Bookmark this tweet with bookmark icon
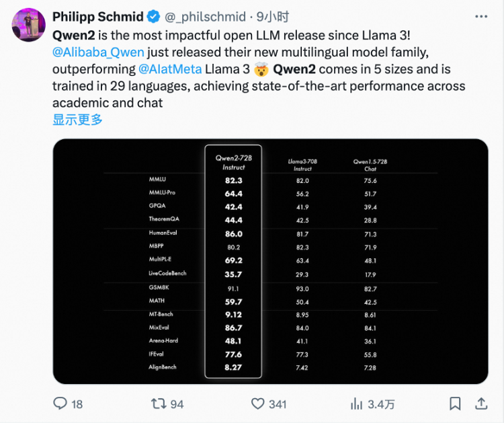The image size is (504, 423). click(x=455, y=403)
